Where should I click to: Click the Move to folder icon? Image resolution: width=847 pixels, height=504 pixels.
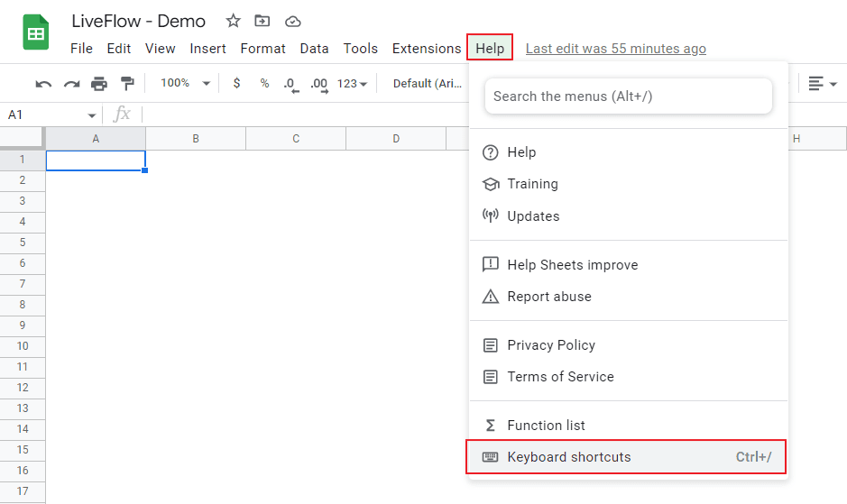[x=262, y=21]
